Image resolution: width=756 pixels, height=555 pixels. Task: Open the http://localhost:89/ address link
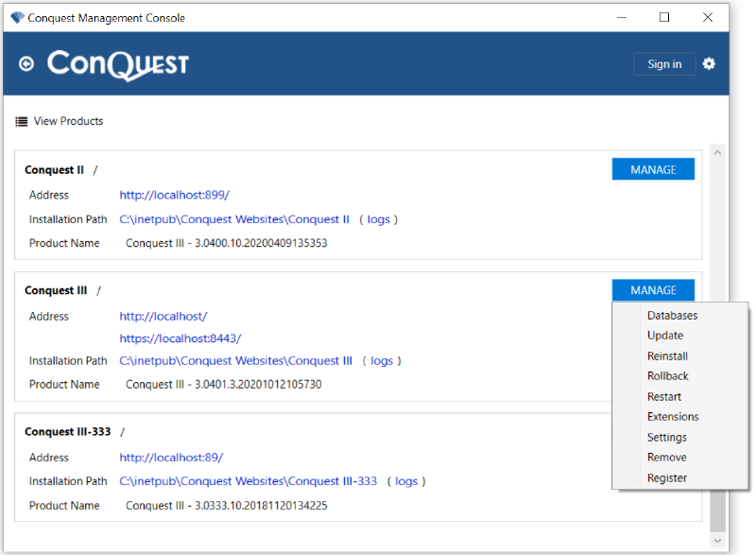171,457
